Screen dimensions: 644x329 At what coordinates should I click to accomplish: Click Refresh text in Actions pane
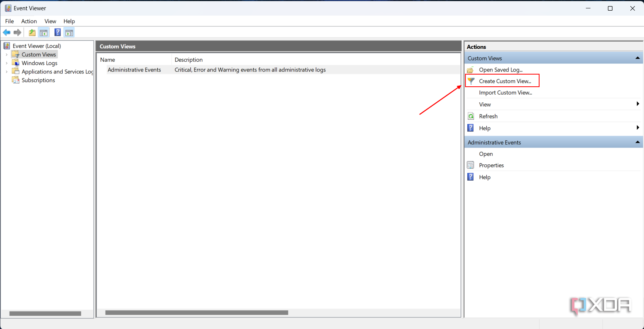[488, 116]
